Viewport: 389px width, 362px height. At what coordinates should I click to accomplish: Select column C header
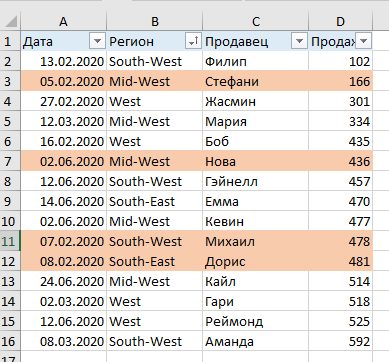(x=256, y=22)
